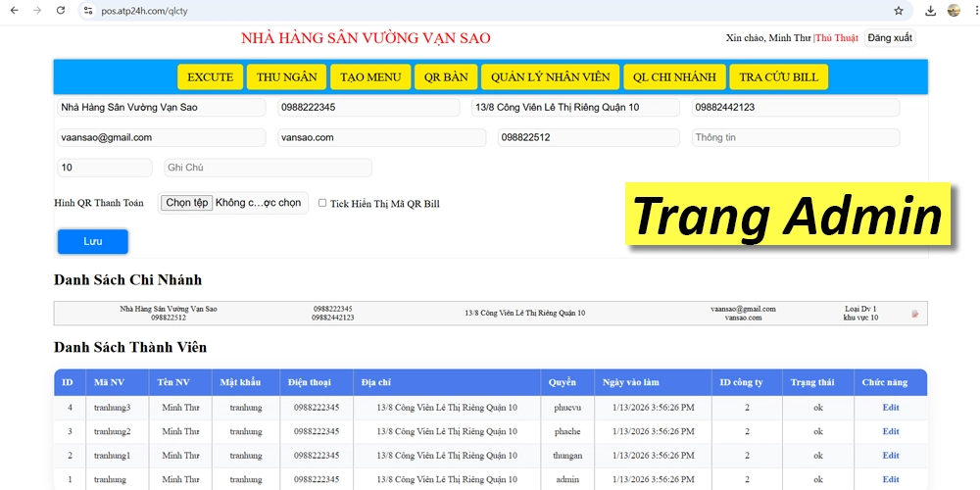Edit employee tranhung2
This screenshot has width=980, height=490.
point(891,431)
